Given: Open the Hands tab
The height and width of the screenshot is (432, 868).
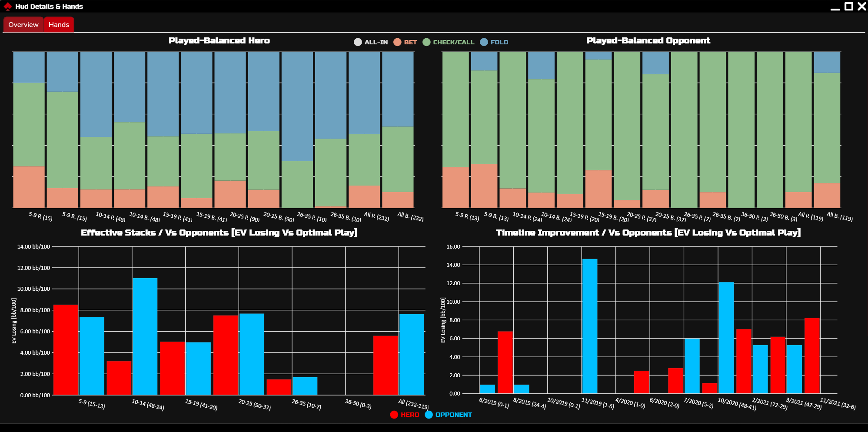Looking at the screenshot, I should (x=59, y=25).
